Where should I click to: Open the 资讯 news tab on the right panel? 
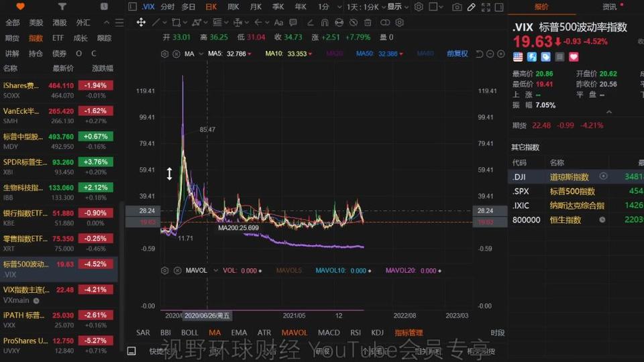tap(609, 7)
